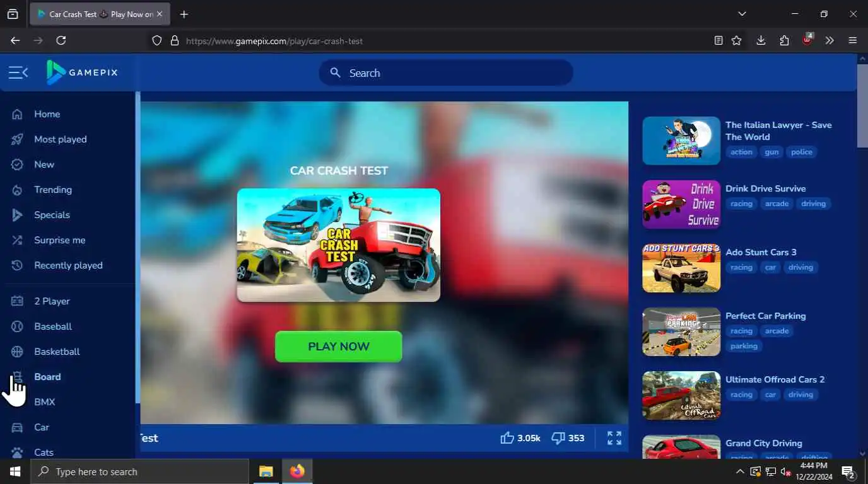This screenshot has width=868, height=484.
Task: Open the uBlock Origin extension icon
Action: (x=807, y=40)
